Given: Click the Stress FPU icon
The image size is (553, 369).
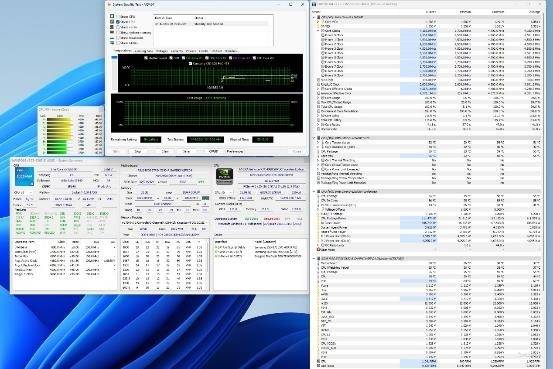Looking at the screenshot, I should click(112, 22).
